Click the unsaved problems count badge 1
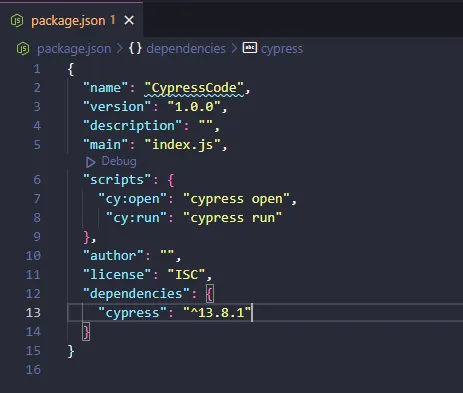463x393 pixels. click(113, 20)
